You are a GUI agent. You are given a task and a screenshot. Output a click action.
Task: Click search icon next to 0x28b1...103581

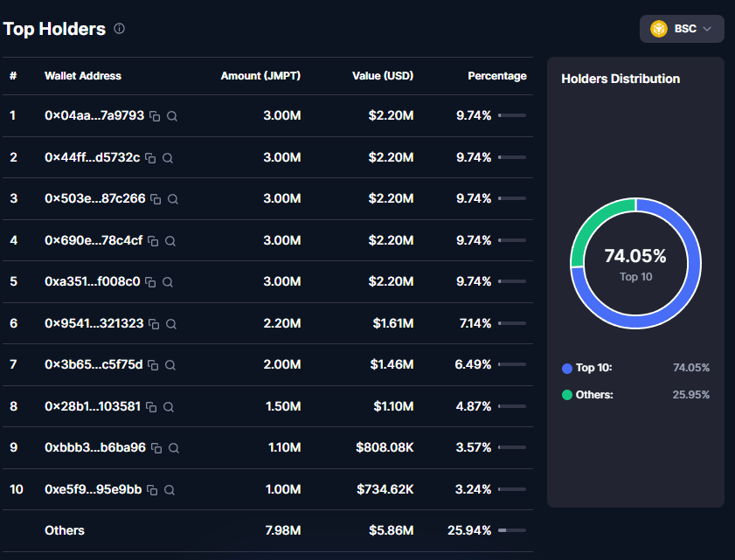[x=169, y=407]
